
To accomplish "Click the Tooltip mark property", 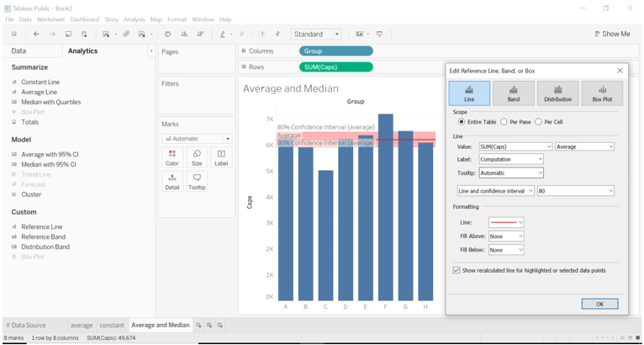I will 197,181.
